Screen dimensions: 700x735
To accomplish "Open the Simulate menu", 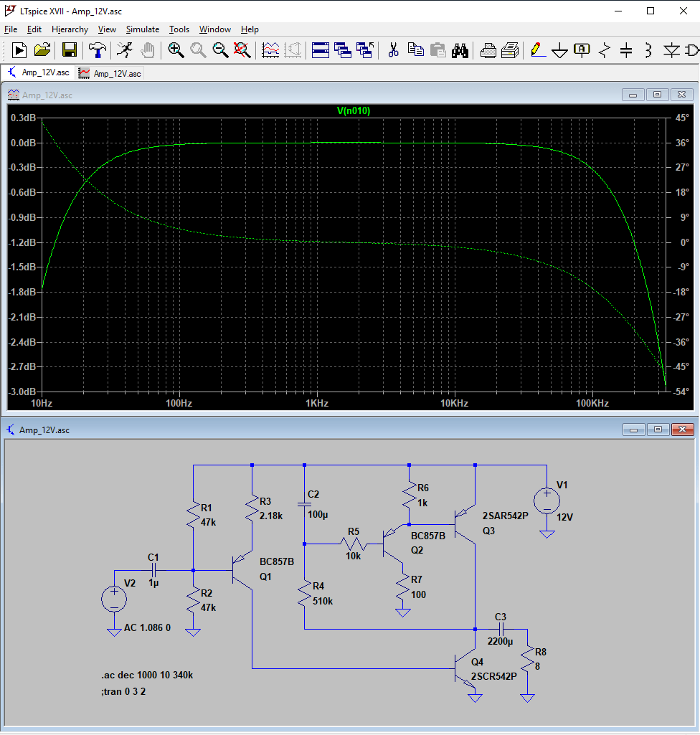I will 143,29.
